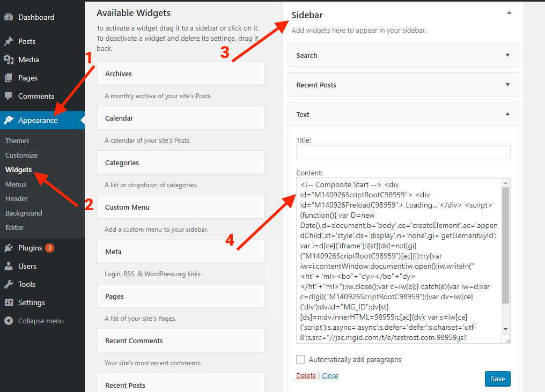Click 'A list or dropdown of categories.' text
The height and width of the screenshot is (392, 545).
click(x=151, y=185)
